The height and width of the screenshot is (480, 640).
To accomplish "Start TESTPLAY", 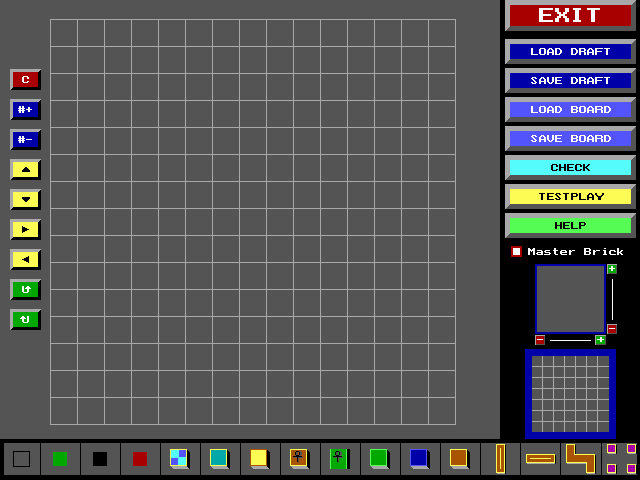I will point(570,197).
